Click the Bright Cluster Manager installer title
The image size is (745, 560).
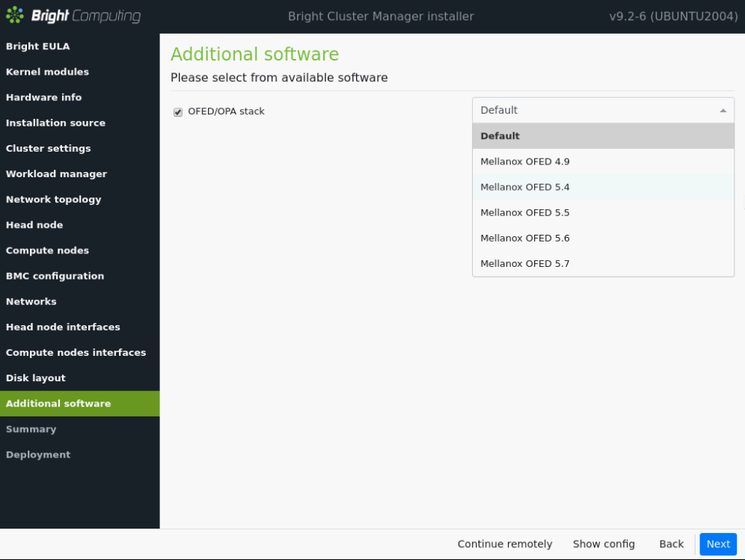pos(381,16)
